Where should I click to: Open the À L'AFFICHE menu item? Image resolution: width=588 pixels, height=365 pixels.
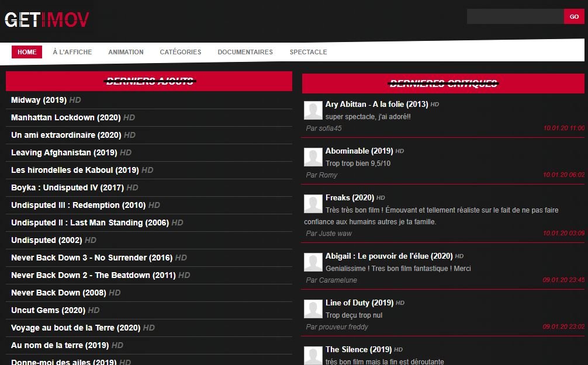click(72, 52)
